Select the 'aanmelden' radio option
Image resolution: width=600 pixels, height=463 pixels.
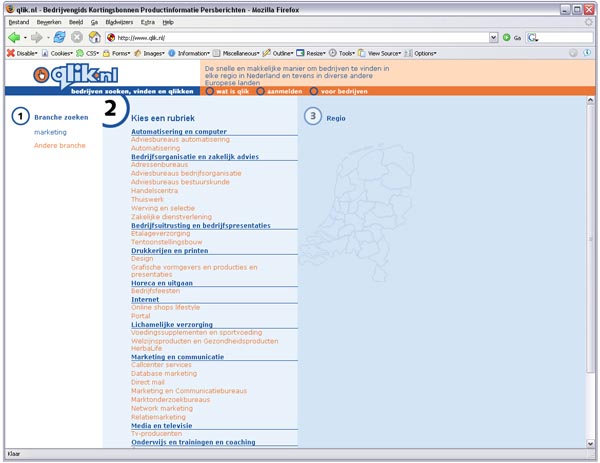coord(260,91)
